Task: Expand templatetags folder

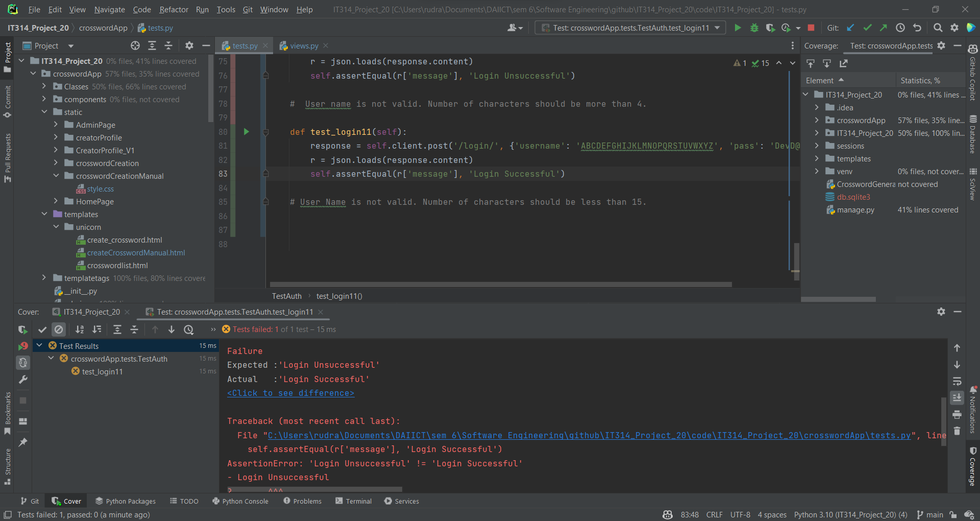Action: point(44,278)
